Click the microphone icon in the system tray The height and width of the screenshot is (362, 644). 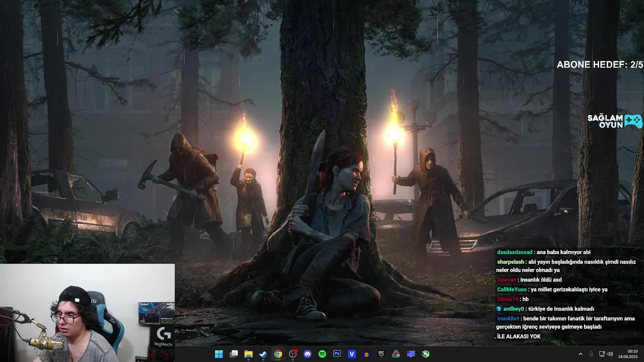tap(591, 354)
